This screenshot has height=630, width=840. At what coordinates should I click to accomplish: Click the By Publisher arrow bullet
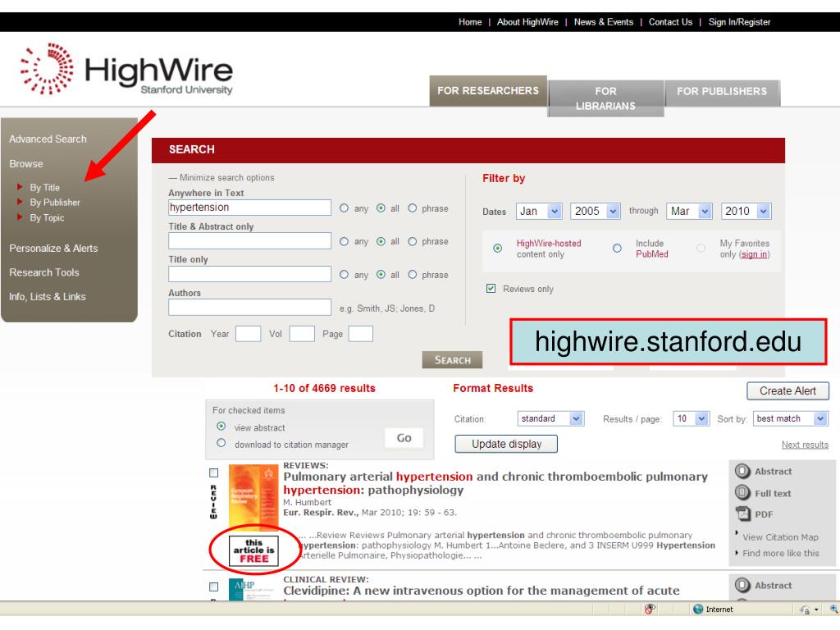point(20,202)
